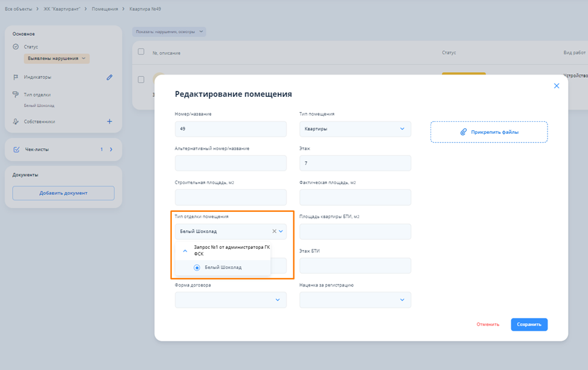This screenshot has height=370, width=588.
Task: Click the pencil icon next to Индикаторы
Action: [x=109, y=78]
